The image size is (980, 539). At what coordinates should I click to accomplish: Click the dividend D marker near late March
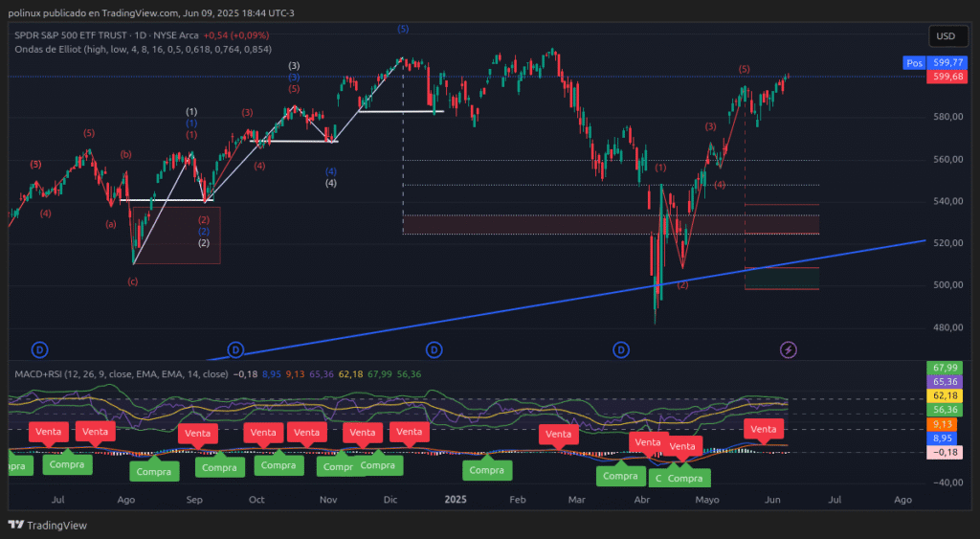pos(620,350)
